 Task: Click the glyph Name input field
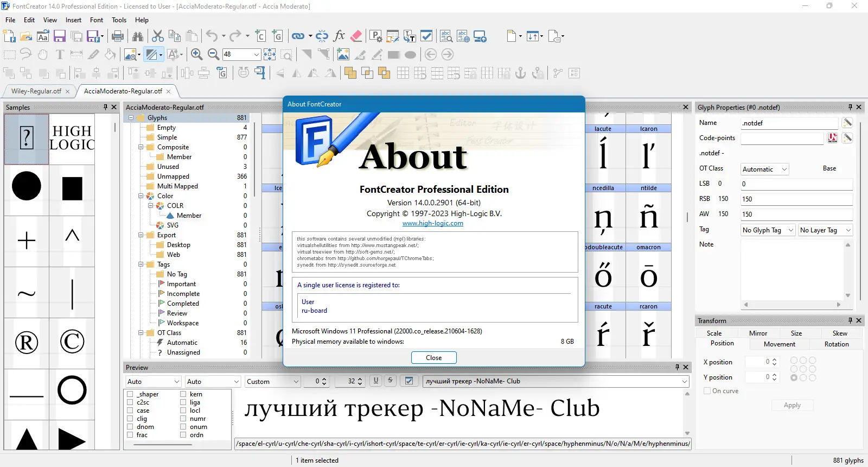pyautogui.click(x=789, y=123)
